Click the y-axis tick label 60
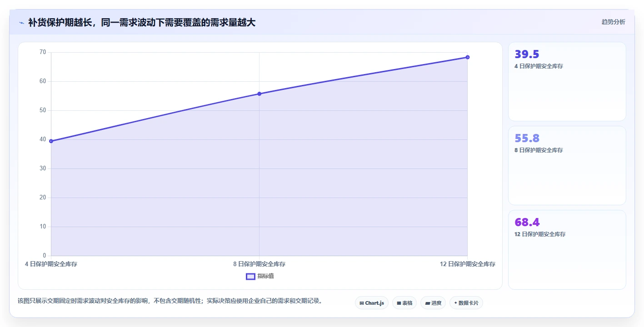 point(43,81)
